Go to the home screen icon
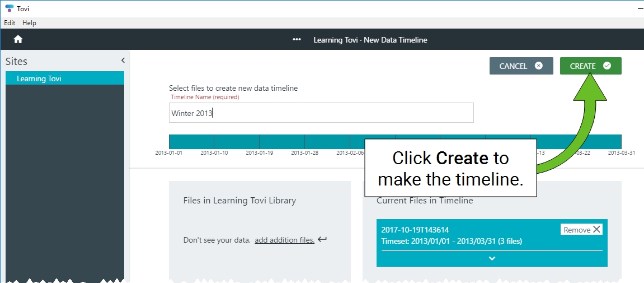Viewport: 644px width, 283px height. click(x=18, y=39)
